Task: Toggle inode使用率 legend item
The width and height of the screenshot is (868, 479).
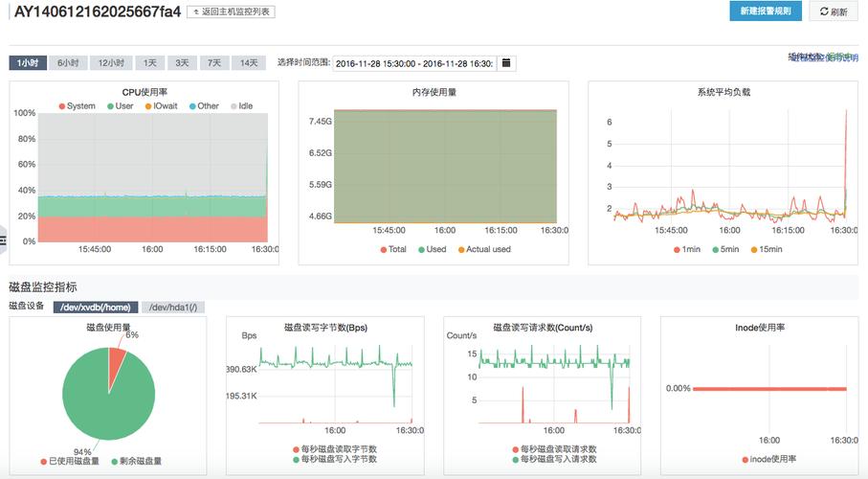Action: coord(768,459)
